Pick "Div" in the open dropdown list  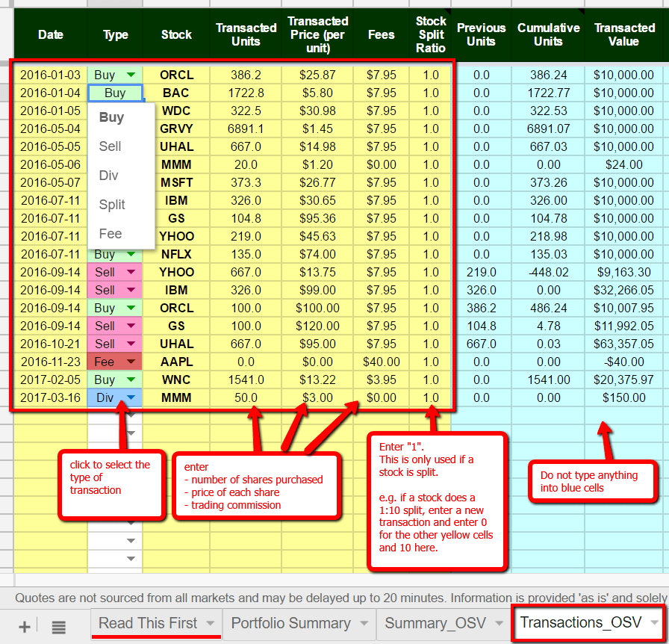pyautogui.click(x=110, y=176)
